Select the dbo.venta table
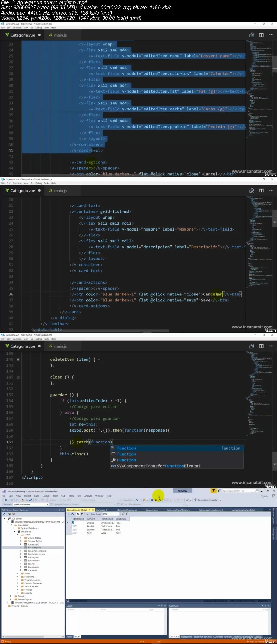This screenshot has width=277, height=644. coord(32,570)
